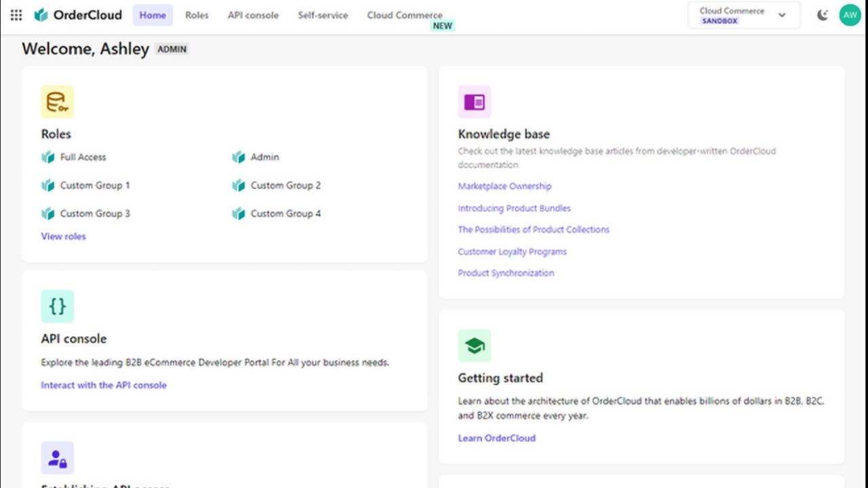This screenshot has height=488, width=868.
Task: Select the Custom Group 2 text
Action: 285,185
